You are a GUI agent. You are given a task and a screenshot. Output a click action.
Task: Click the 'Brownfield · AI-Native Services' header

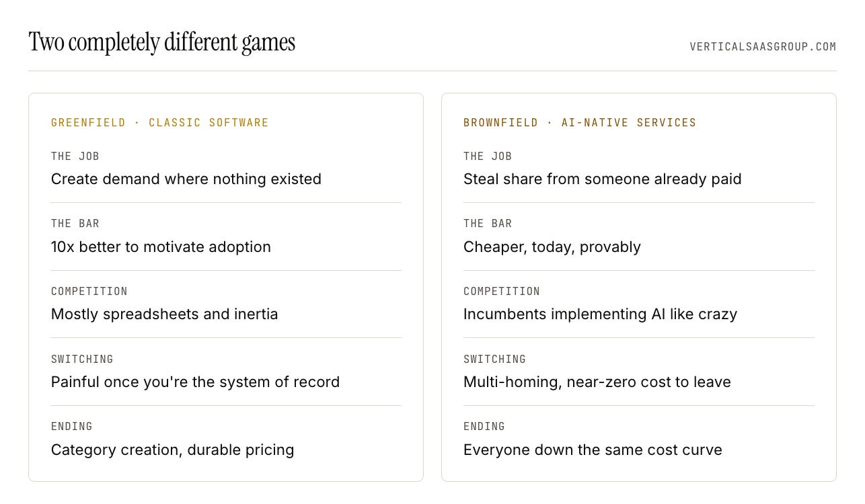click(x=580, y=122)
